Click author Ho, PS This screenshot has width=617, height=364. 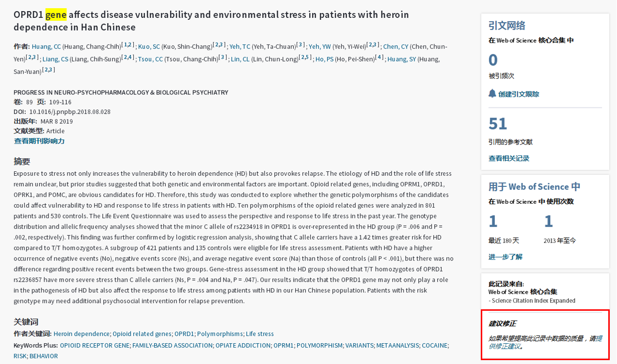324,60
